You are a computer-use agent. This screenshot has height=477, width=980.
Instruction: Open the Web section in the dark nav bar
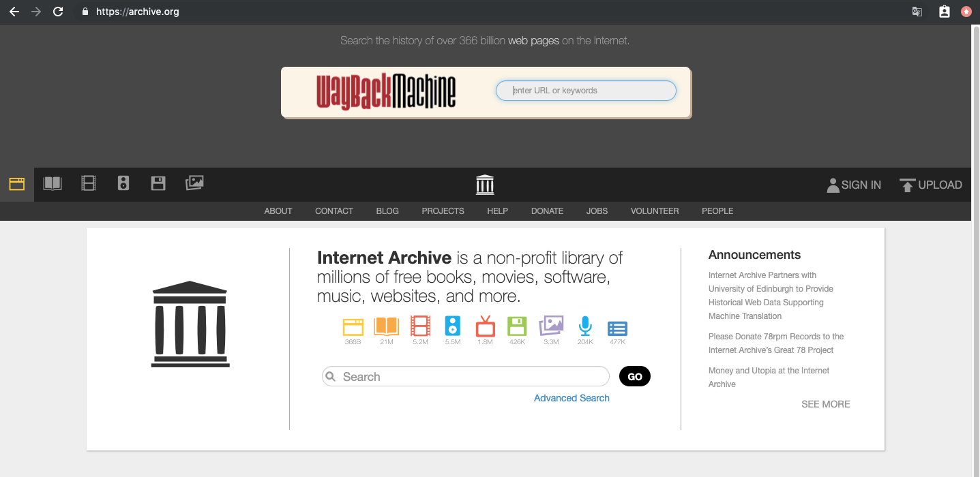[17, 184]
